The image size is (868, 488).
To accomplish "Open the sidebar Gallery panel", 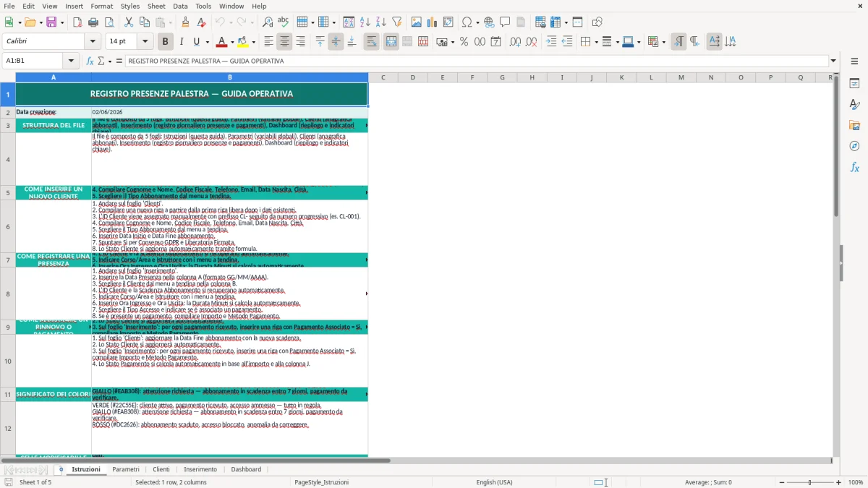I will coord(854,126).
